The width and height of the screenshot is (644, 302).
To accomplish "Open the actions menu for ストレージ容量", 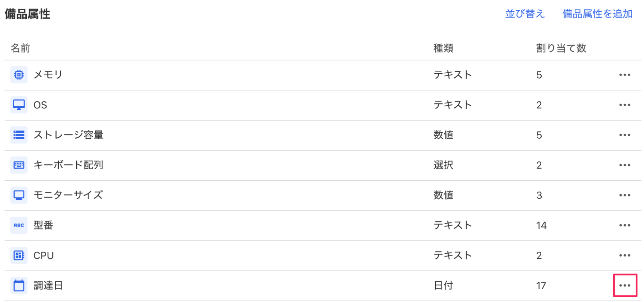I will (625, 135).
